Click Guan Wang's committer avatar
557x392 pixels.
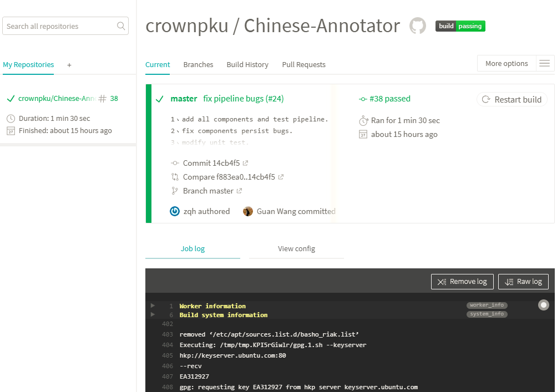248,211
